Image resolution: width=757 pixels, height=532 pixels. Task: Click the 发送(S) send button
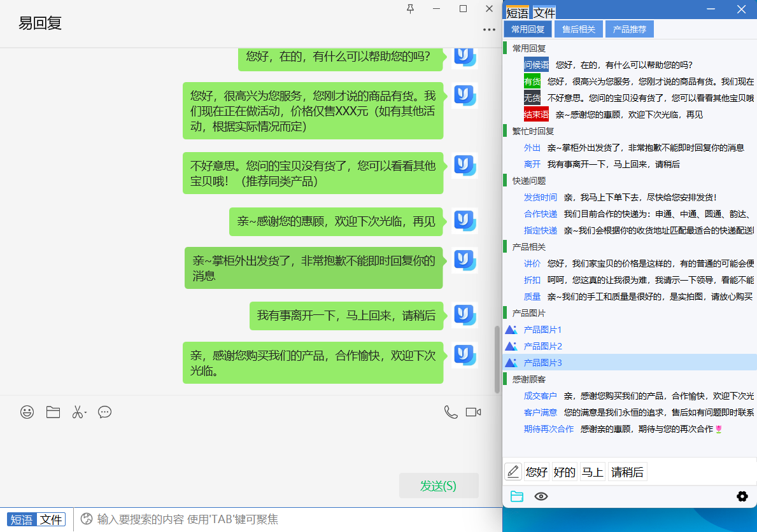(x=439, y=485)
